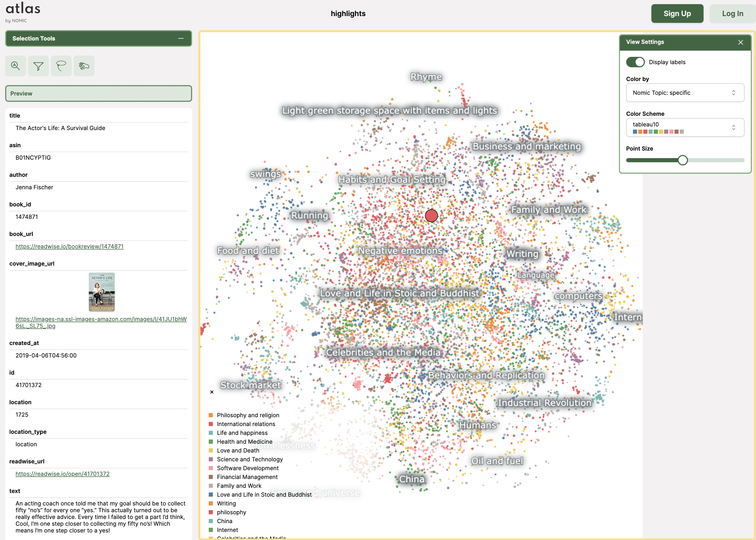The image size is (756, 540).
Task: Open the readwise.io bookreview link
Action: pyautogui.click(x=70, y=246)
